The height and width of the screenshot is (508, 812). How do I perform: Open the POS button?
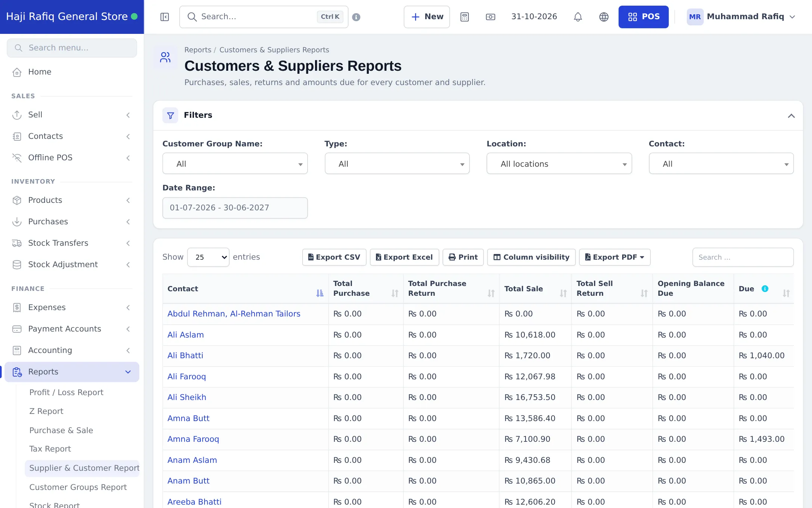[x=643, y=17]
